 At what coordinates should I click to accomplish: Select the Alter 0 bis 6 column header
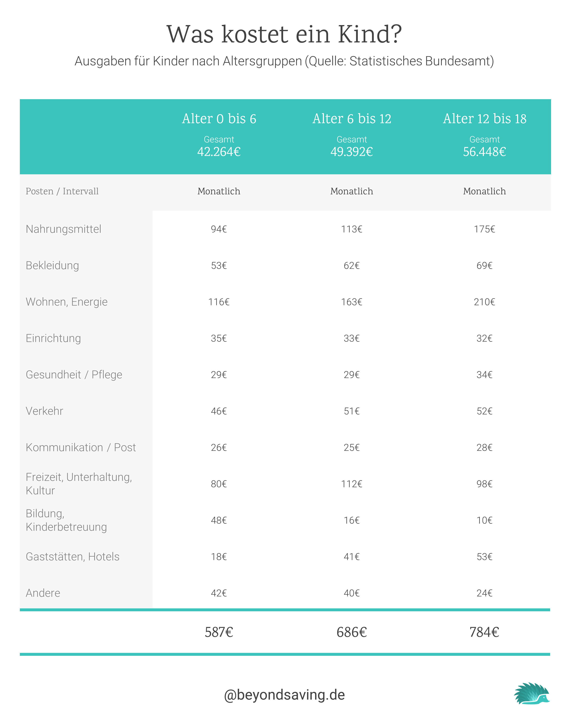click(219, 119)
